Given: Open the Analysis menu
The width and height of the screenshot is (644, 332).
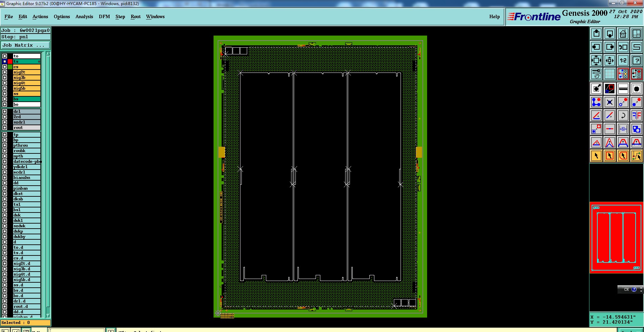Looking at the screenshot, I should coord(84,17).
